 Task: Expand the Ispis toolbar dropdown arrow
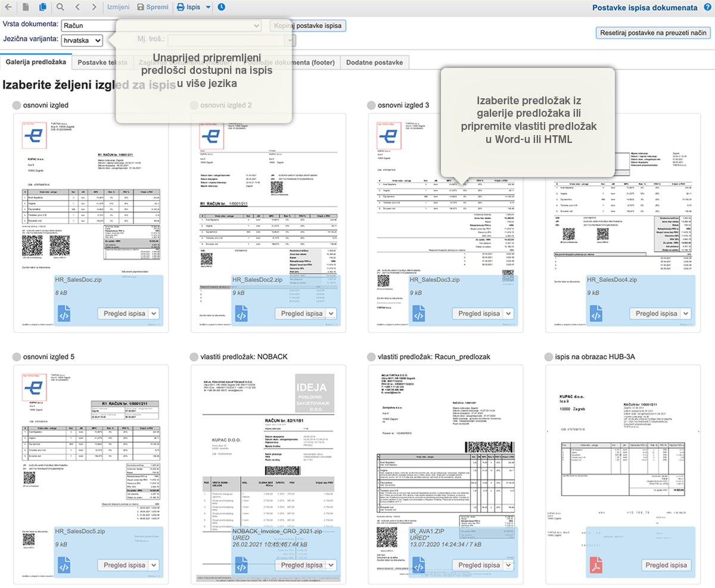click(x=207, y=8)
